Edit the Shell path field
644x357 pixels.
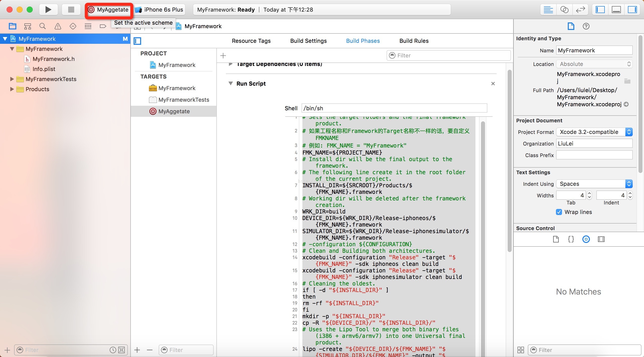(x=394, y=108)
